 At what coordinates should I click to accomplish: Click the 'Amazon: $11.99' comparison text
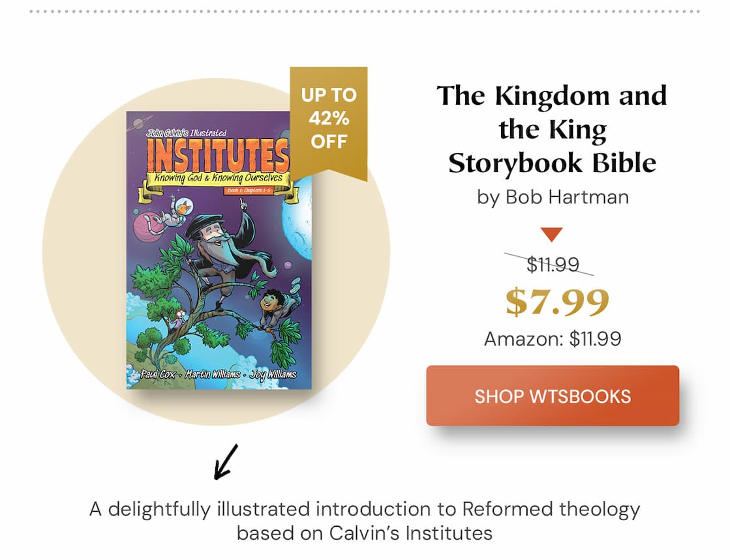tap(553, 338)
